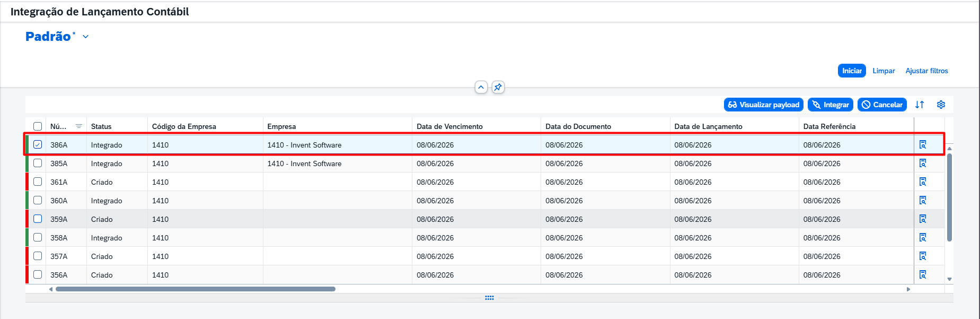Check the row 361A checkbox
Image resolution: width=980 pixels, height=319 pixels.
[38, 182]
